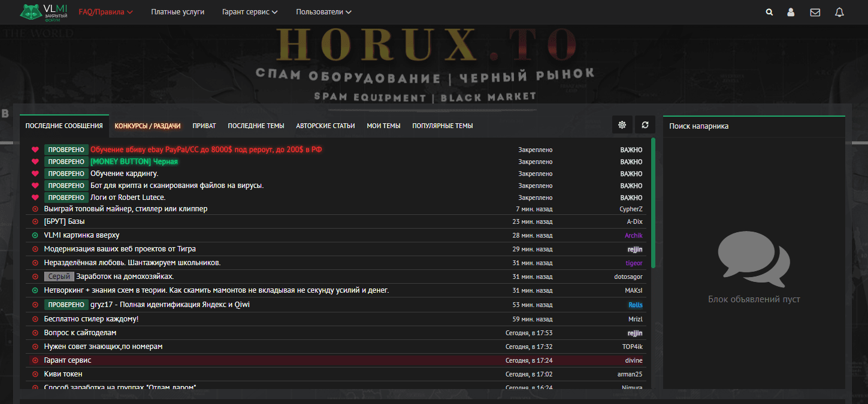Screen dimensions: 868x404
Task: Click the heart icon on the first pinned thread
Action: [x=35, y=150]
